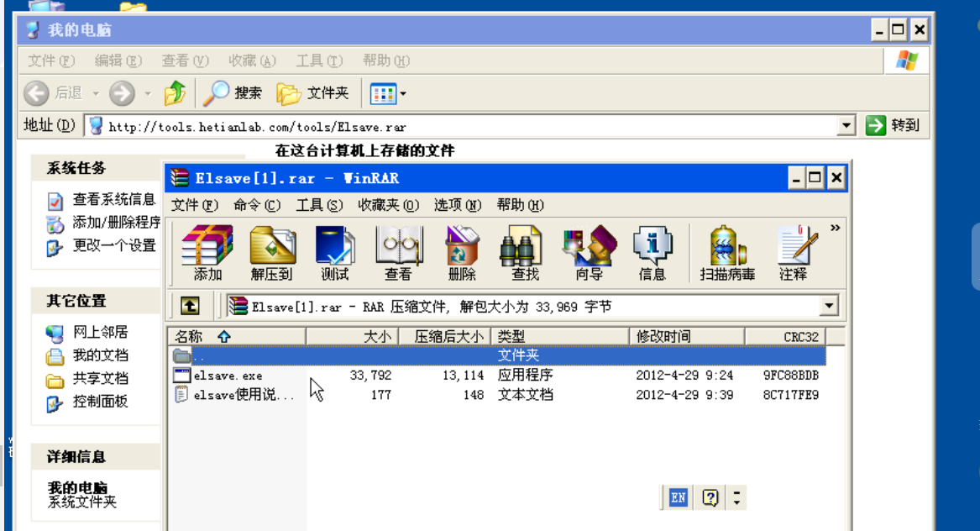The height and width of the screenshot is (531, 980).
Task: Click the 删除 (Delete) recycle bin icon
Action: [x=462, y=253]
